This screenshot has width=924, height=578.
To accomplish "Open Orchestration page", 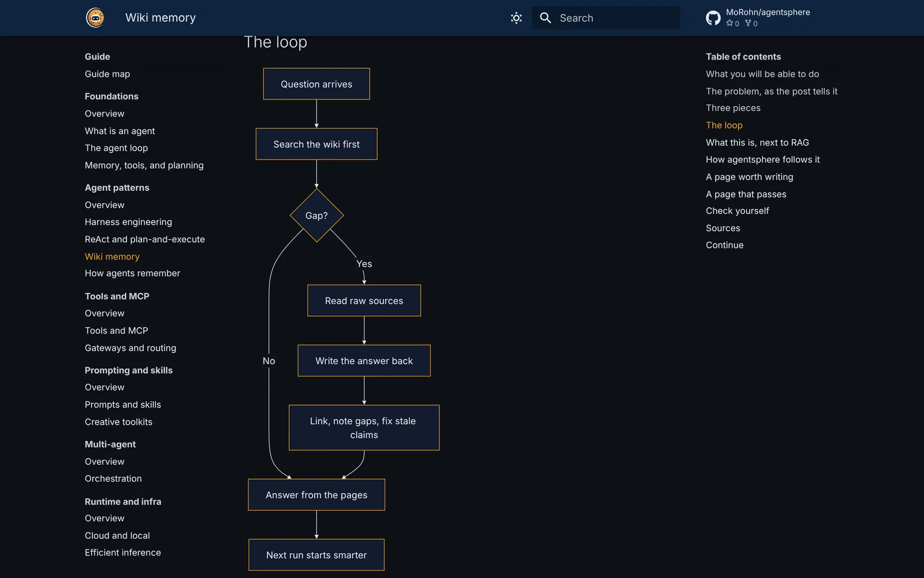I will 113,479.
